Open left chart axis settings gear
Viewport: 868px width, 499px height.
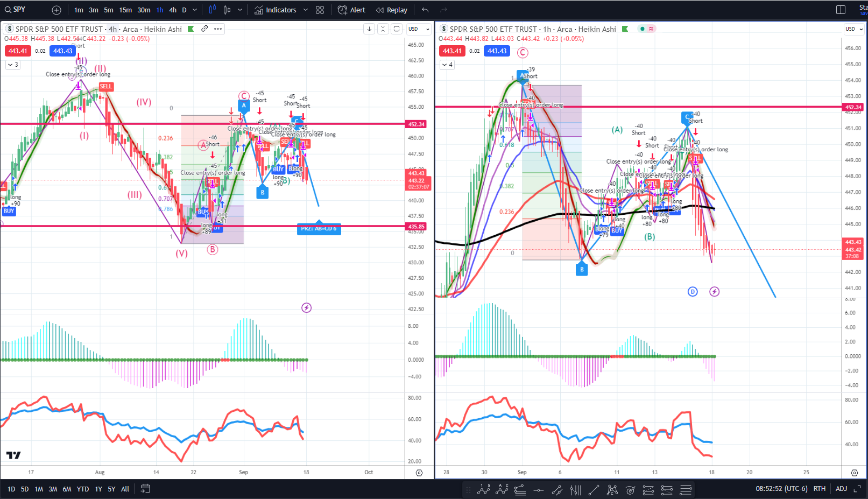click(419, 473)
